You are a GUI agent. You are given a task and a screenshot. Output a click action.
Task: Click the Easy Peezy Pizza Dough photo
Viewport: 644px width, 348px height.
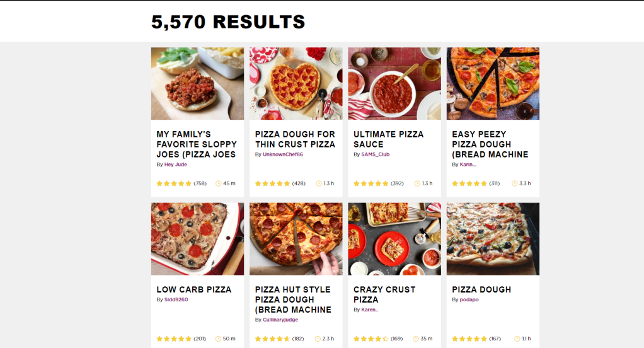[493, 83]
